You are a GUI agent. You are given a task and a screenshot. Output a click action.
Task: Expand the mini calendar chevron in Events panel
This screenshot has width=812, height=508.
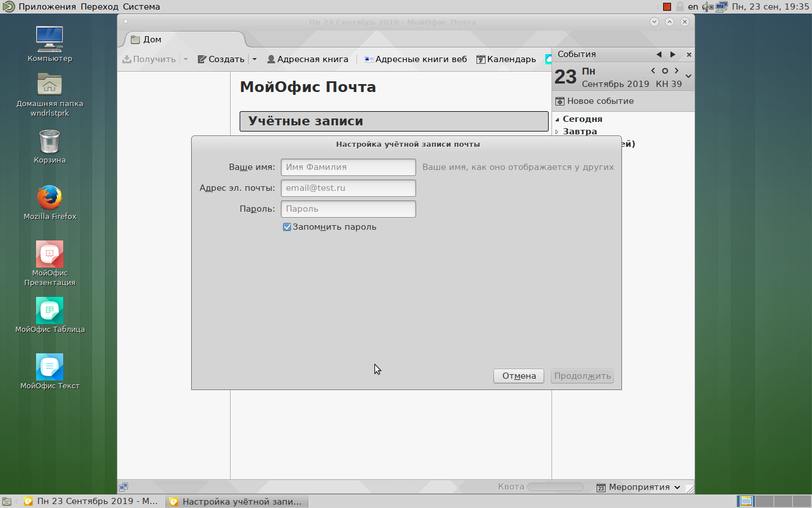pos(689,76)
